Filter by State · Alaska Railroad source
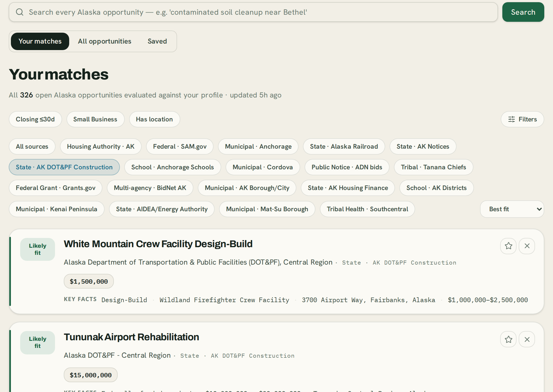 [x=344, y=146]
